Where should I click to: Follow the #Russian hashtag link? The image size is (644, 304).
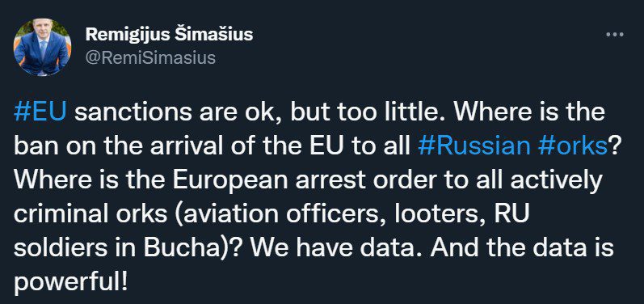(474, 147)
